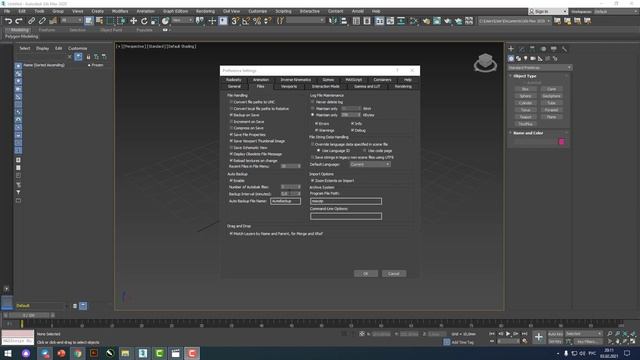
Task: Click the Undo arrow in main toolbar
Action: (x=8, y=21)
